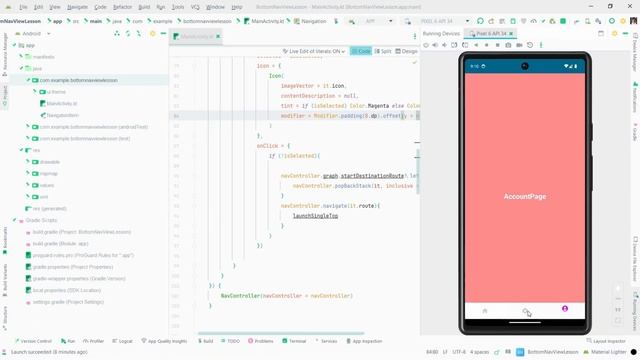Open the Window menu

[215, 7]
